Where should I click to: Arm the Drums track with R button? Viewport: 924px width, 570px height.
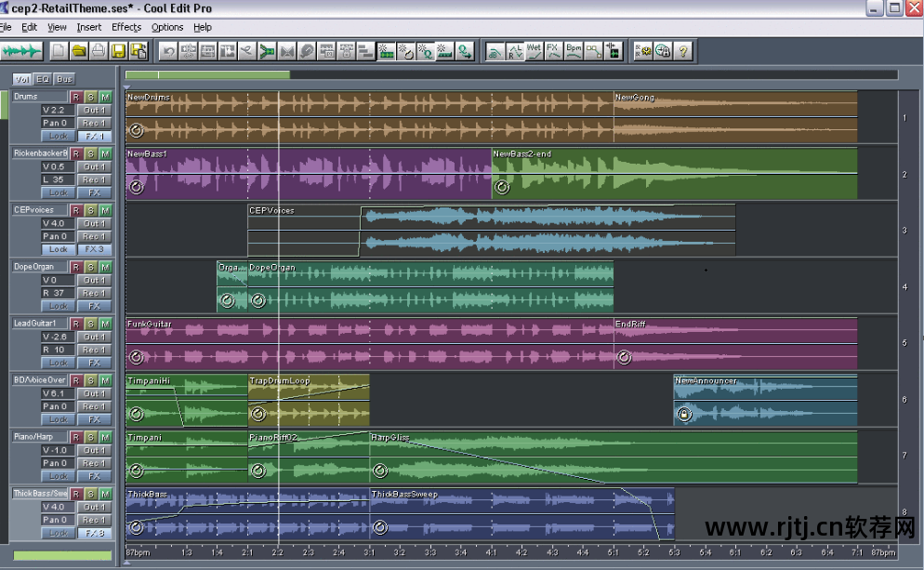(75, 97)
